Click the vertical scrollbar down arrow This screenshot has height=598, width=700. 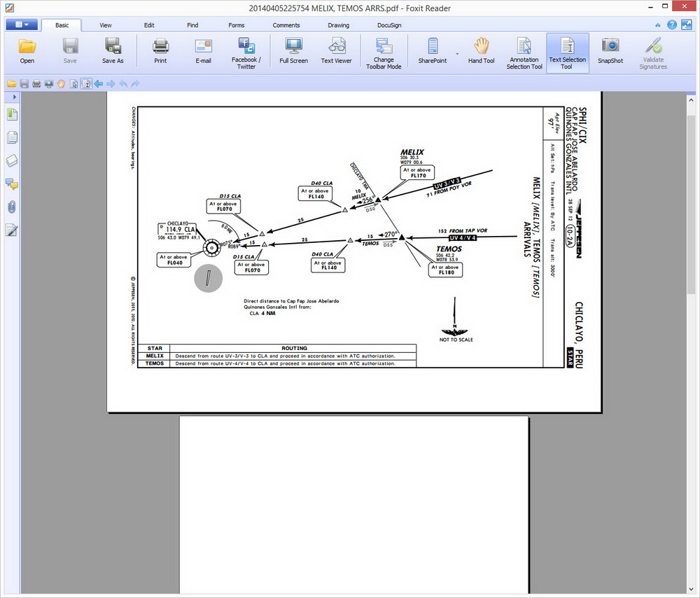click(692, 587)
